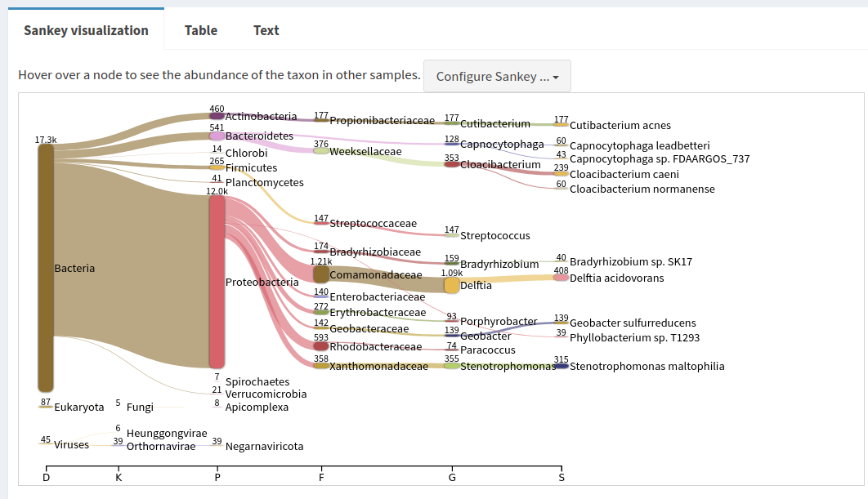Open the Text tab
The height and width of the screenshot is (499, 868).
pyautogui.click(x=266, y=30)
